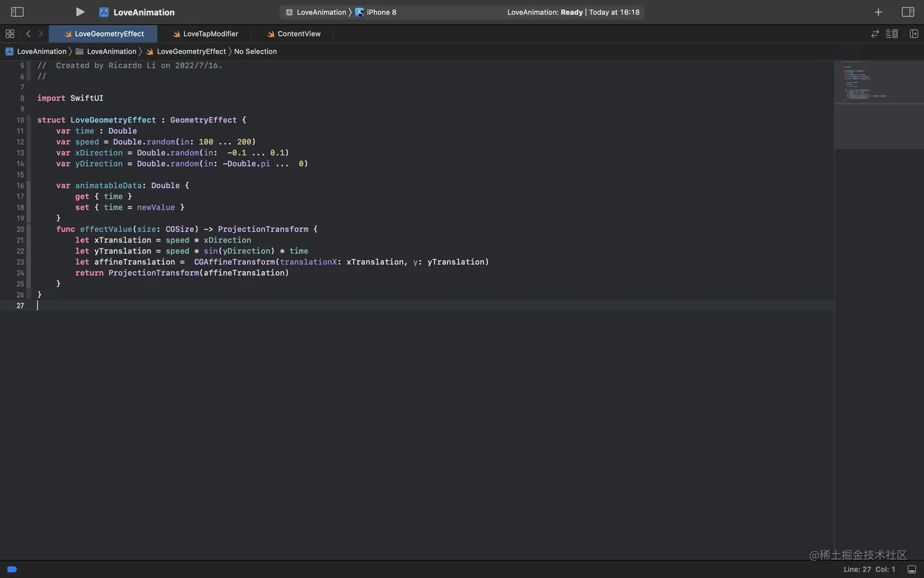Screen dimensions: 924x578
Task: Toggle the navigator sidebar
Action: tap(17, 12)
